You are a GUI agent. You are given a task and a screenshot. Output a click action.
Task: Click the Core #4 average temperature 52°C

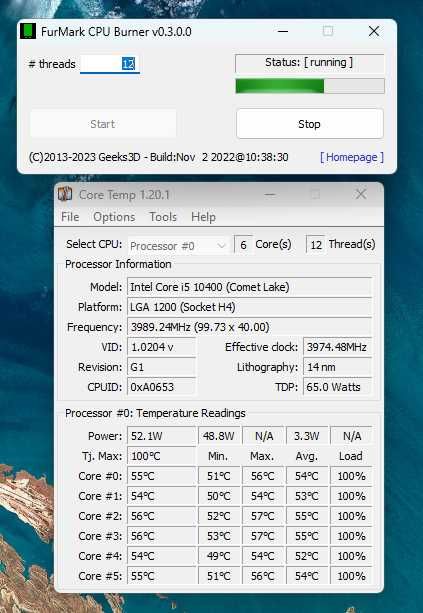click(x=307, y=556)
